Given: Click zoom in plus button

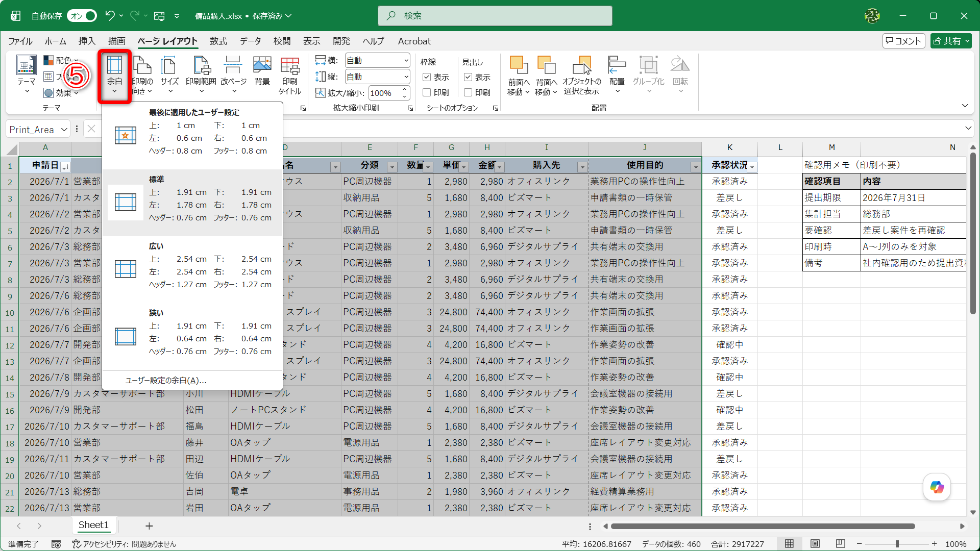Looking at the screenshot, I should [934, 544].
